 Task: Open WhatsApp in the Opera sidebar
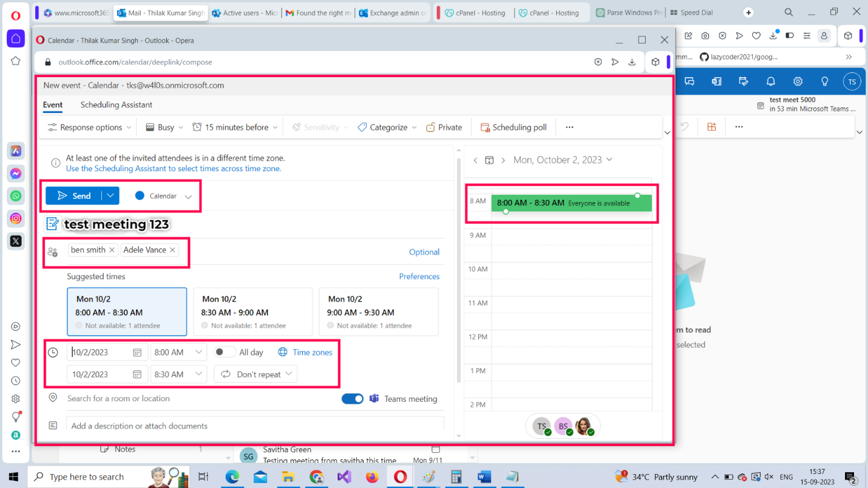(x=16, y=196)
